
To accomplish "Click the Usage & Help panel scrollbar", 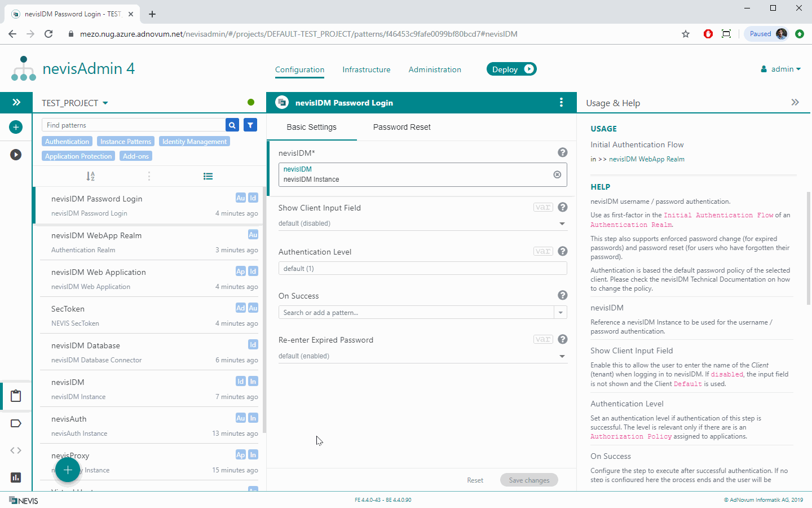I will click(x=809, y=248).
